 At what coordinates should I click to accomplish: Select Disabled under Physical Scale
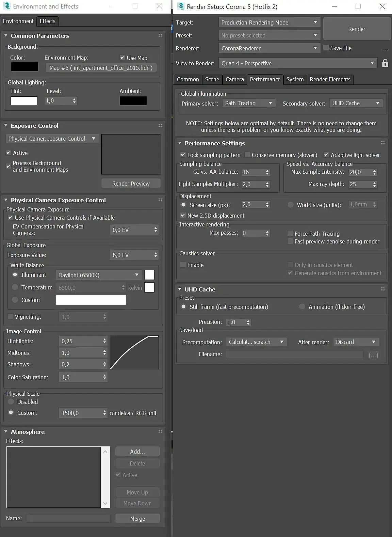(11, 402)
